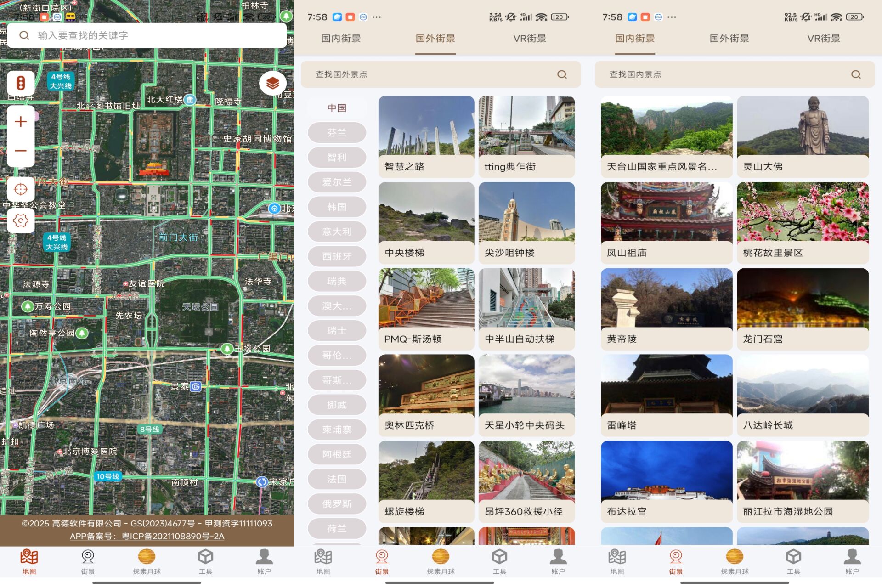Select 韩国 country filter
882x588 pixels.
tap(337, 207)
